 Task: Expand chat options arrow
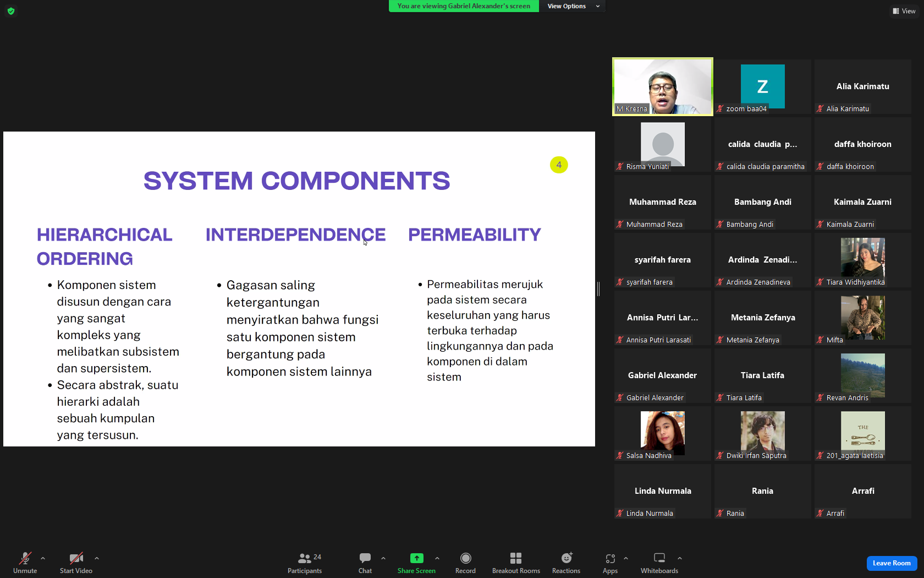pos(383,558)
